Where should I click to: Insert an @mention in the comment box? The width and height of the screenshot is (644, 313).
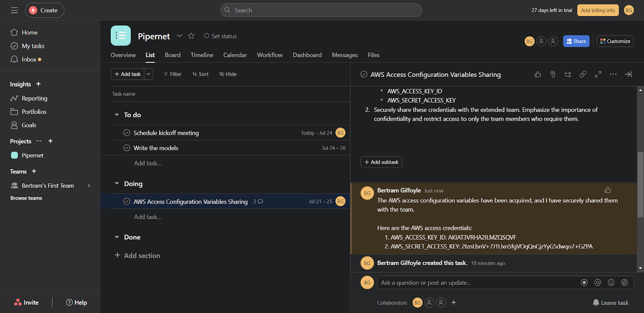click(x=598, y=282)
